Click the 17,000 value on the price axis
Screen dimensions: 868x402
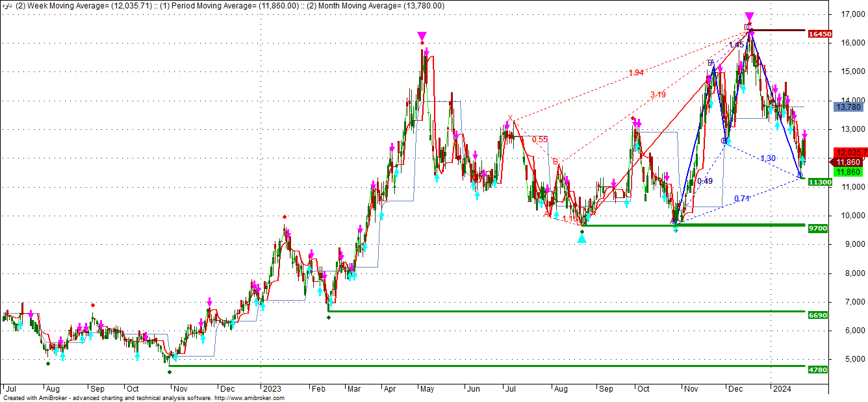[849, 14]
